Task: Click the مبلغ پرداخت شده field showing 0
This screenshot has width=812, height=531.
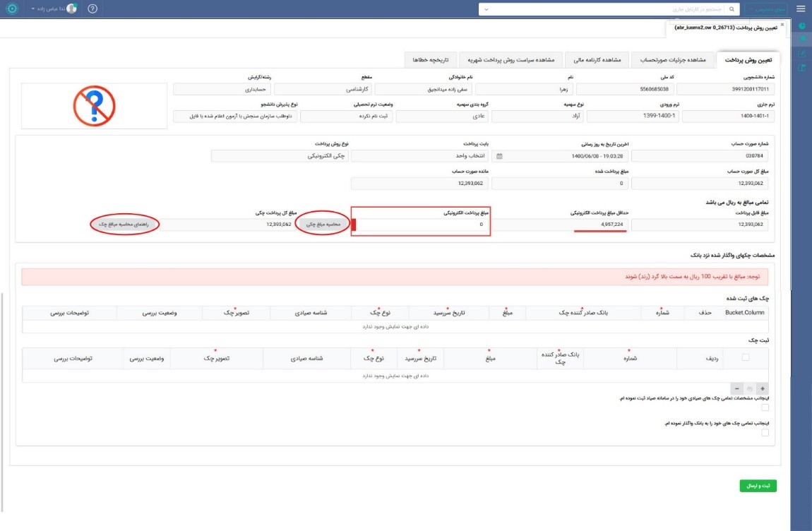Action: point(560,184)
